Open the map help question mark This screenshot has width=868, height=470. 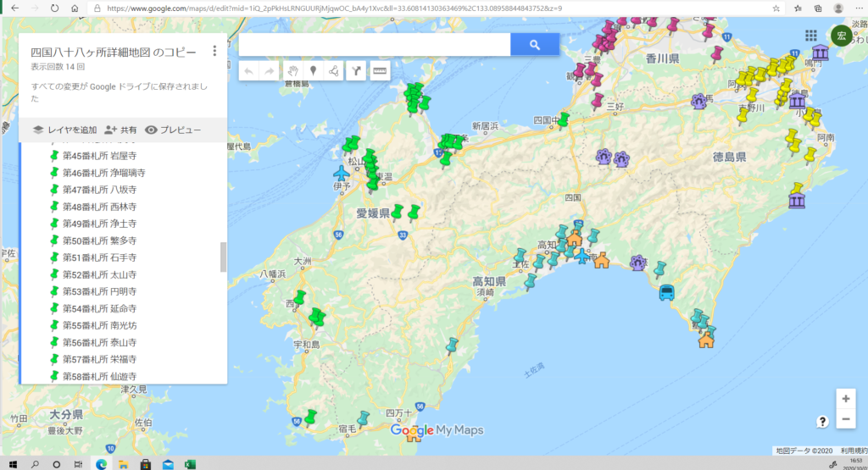[822, 421]
